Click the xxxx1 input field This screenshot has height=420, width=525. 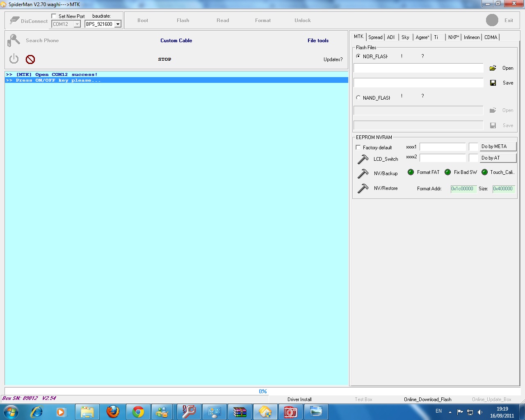click(x=443, y=147)
